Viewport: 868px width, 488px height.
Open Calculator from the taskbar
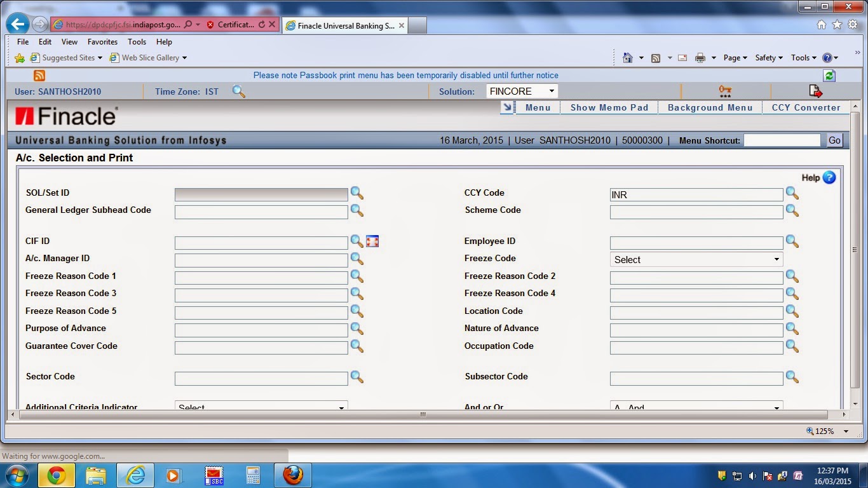click(253, 475)
